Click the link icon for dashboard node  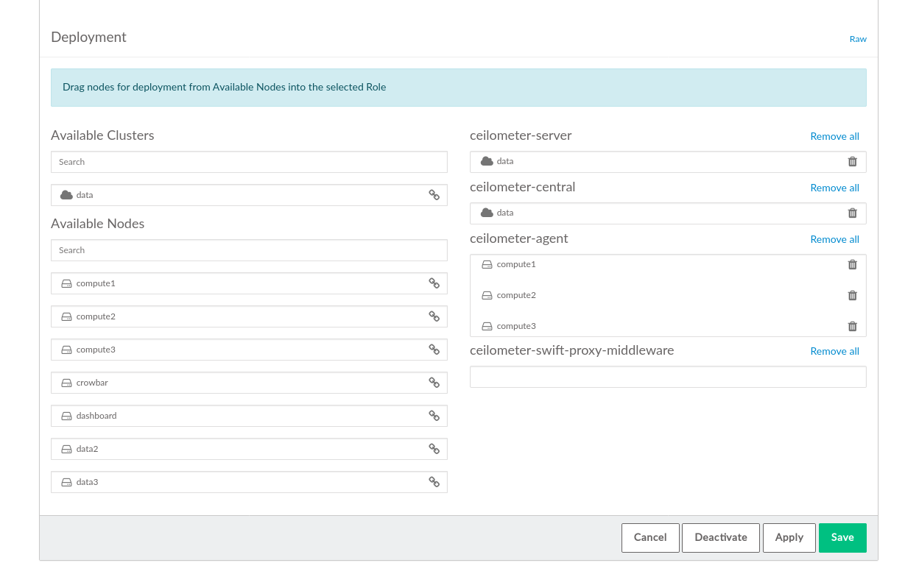(x=434, y=416)
